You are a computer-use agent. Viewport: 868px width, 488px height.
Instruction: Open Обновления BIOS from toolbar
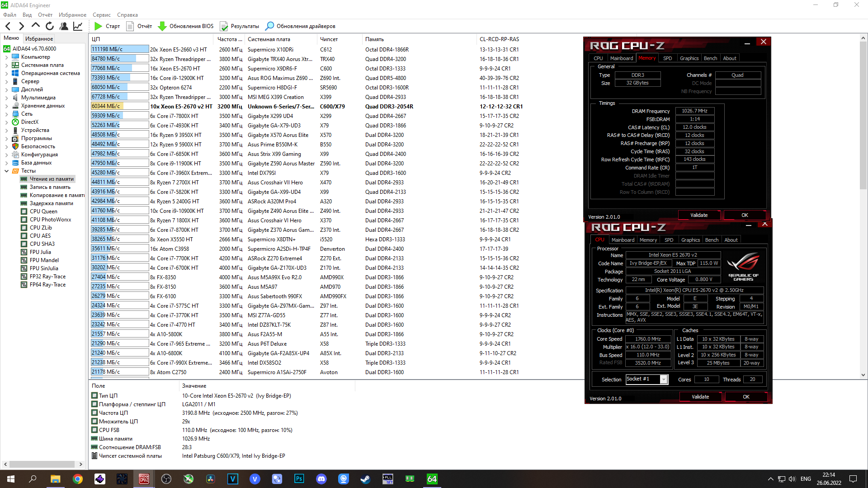tap(186, 26)
